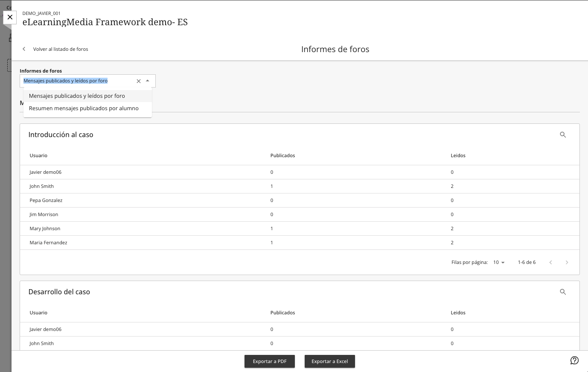This screenshot has height=372, width=588.
Task: Open the rows per page dropdown showing 10
Action: pos(499,262)
